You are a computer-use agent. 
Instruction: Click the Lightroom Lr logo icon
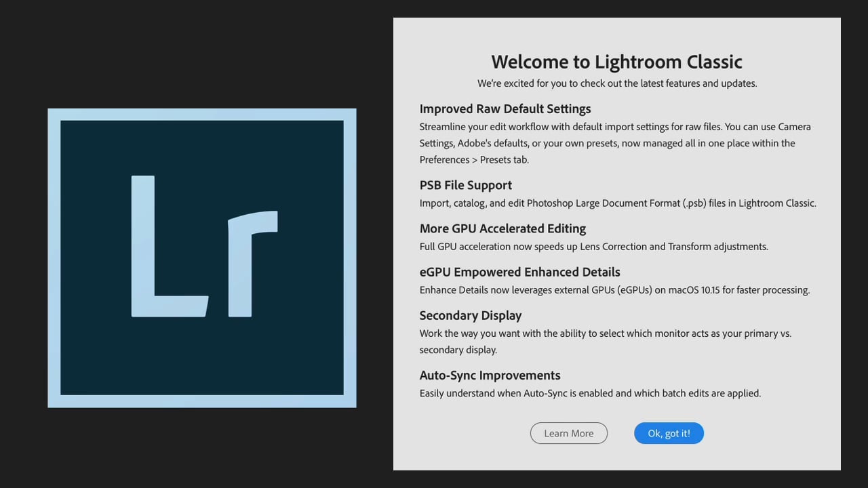tap(202, 258)
